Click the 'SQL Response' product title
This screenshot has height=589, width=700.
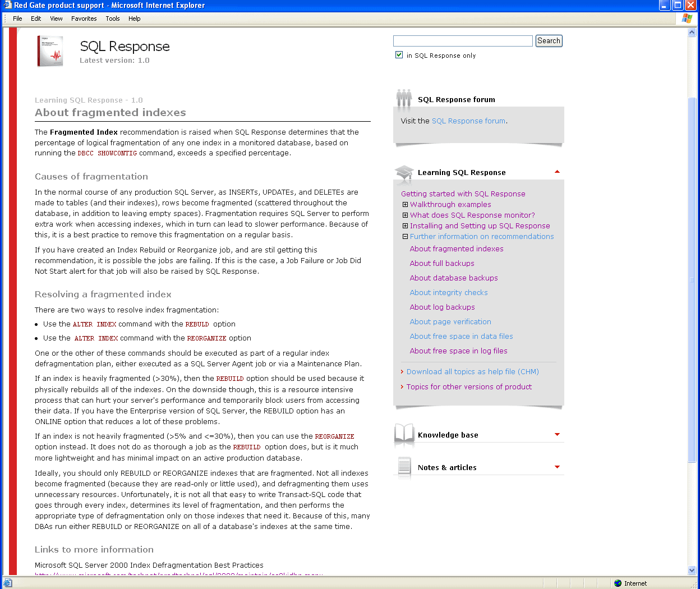(x=125, y=46)
